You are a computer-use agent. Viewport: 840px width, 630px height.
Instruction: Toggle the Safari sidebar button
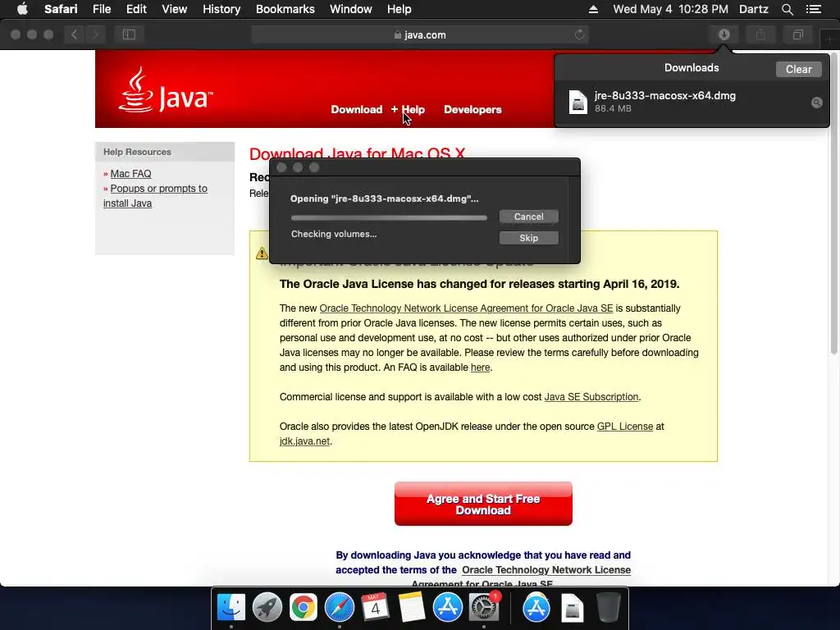(x=129, y=34)
